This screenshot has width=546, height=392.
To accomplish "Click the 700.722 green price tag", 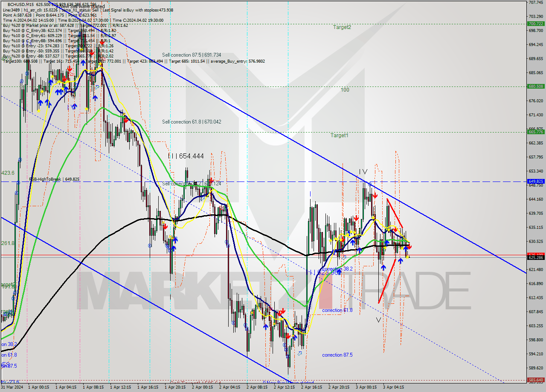I will (536, 23).
